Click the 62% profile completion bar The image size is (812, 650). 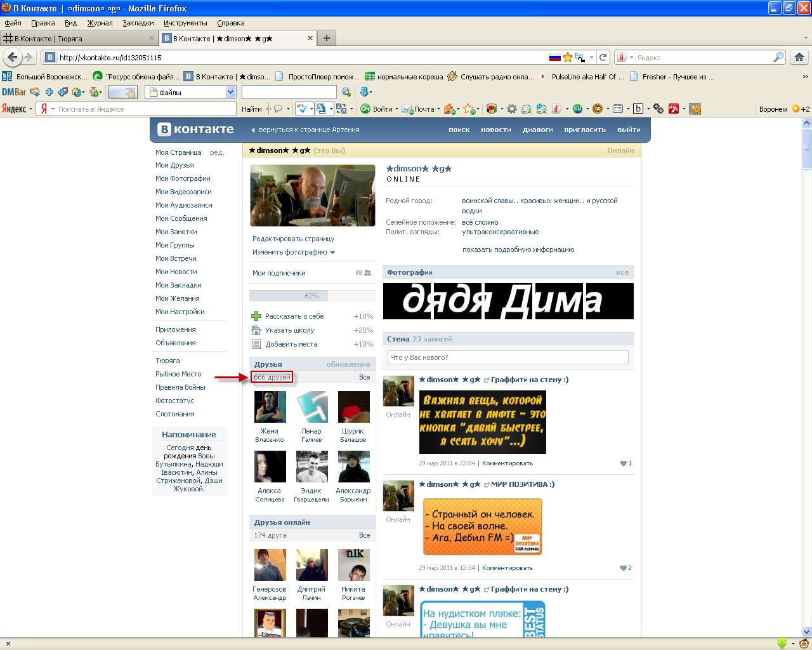(x=311, y=296)
